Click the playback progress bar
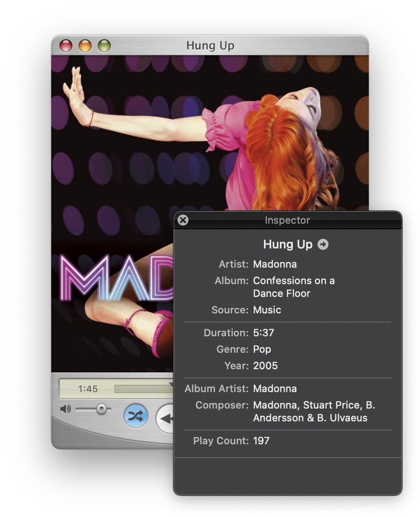 (x=144, y=389)
